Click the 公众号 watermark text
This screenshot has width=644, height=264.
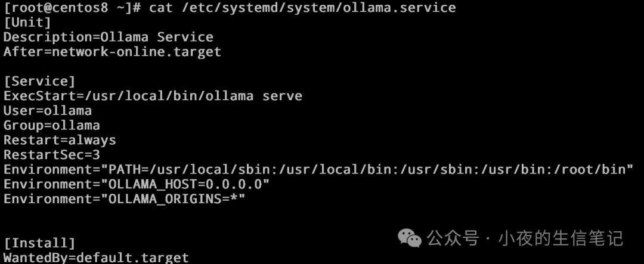(x=453, y=238)
